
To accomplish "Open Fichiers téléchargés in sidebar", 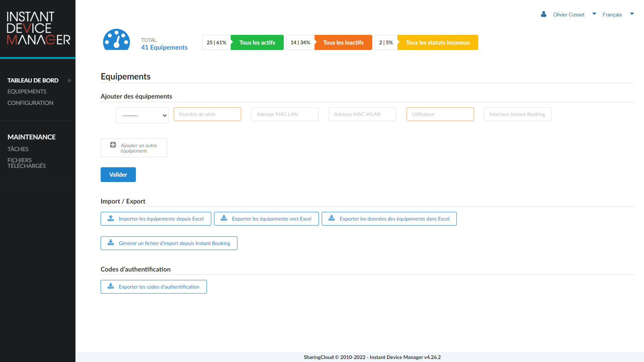I will pyautogui.click(x=26, y=163).
